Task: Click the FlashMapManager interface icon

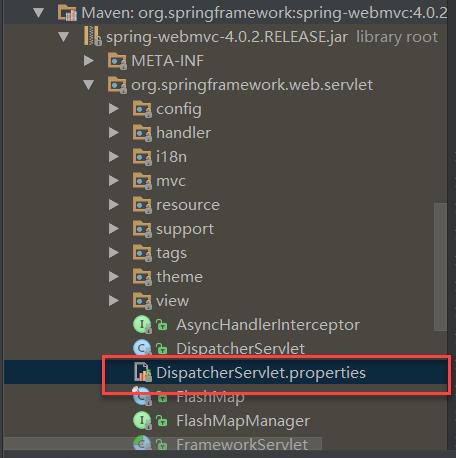Action: [142, 420]
